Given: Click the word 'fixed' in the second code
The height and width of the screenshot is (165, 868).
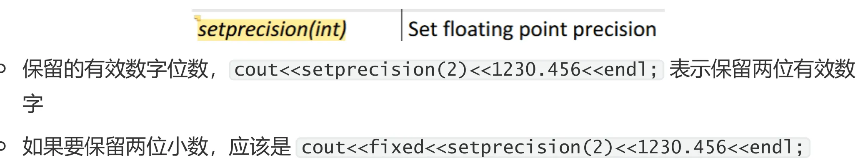Looking at the screenshot, I should pyautogui.click(x=396, y=147).
